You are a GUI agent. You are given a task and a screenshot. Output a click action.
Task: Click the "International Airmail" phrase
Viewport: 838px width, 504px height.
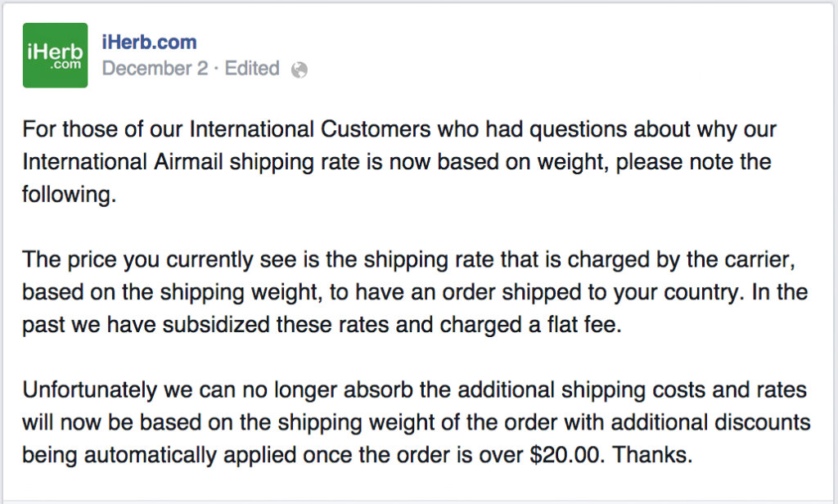tap(123, 162)
